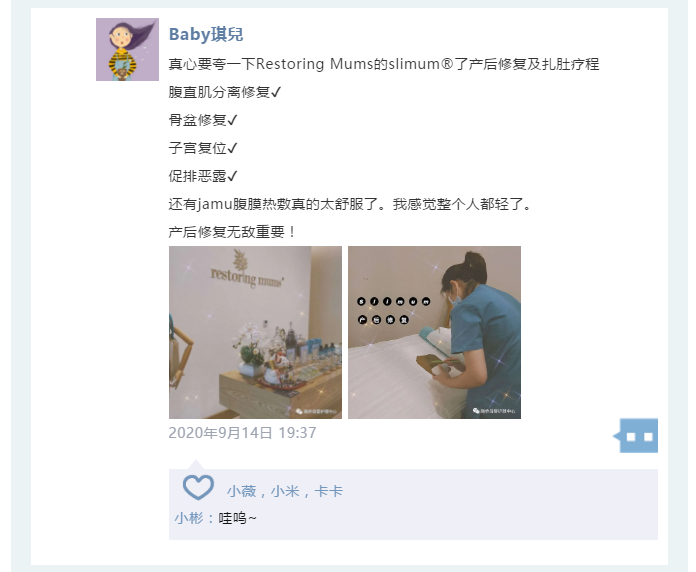The width and height of the screenshot is (696, 572).
Task: Click commenter name 小彬
Action: pyautogui.click(x=189, y=518)
